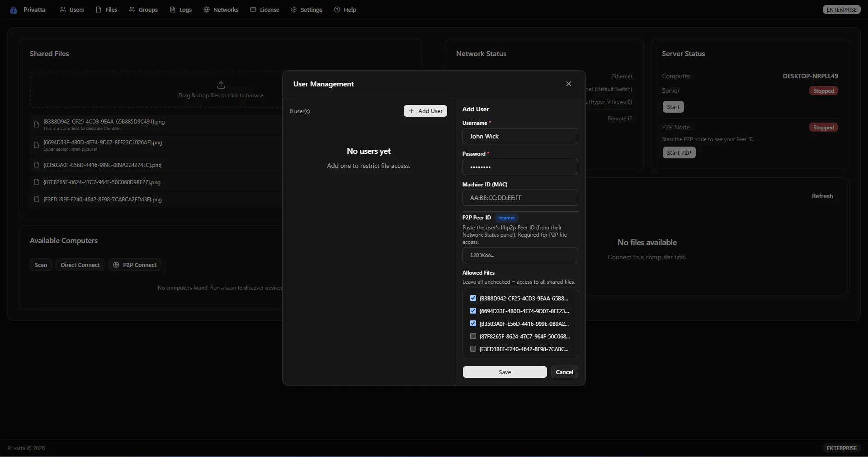Click the computer name DESKTOP-NRPLL49
Viewport: 868px width, 457px height.
point(810,76)
